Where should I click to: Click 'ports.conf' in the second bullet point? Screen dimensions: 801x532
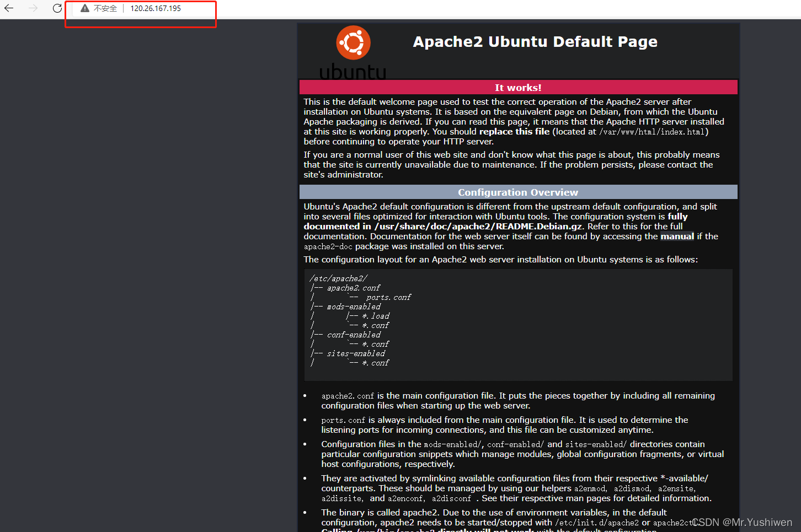(343, 420)
